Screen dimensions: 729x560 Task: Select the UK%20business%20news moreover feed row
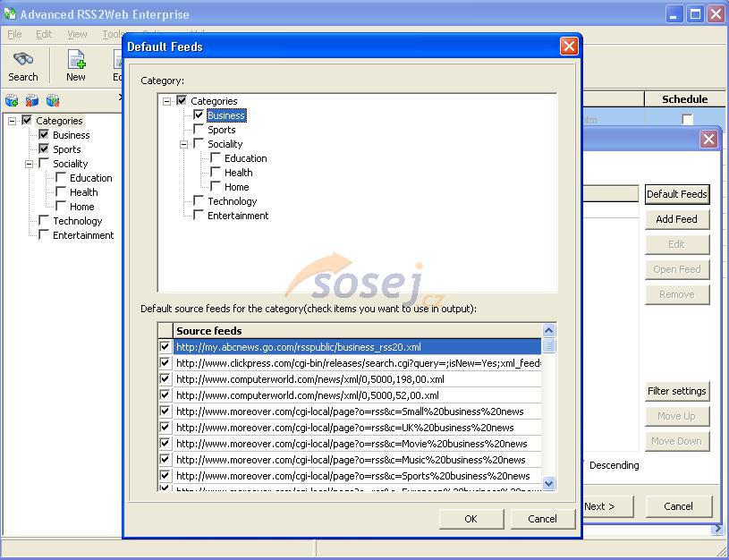357,428
